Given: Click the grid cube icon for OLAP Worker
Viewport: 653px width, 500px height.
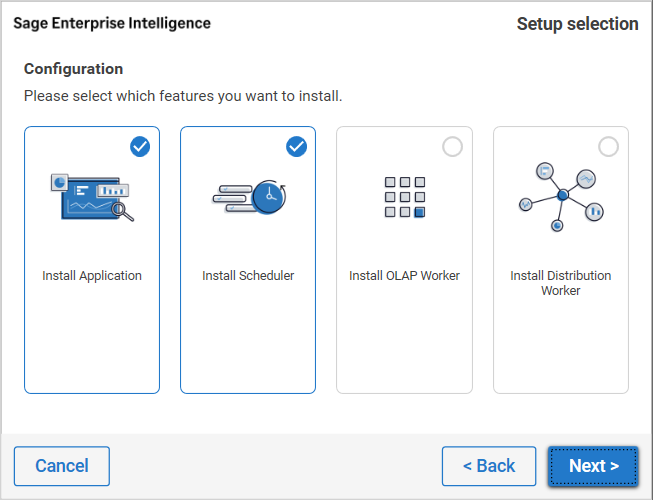Looking at the screenshot, I should (405, 197).
